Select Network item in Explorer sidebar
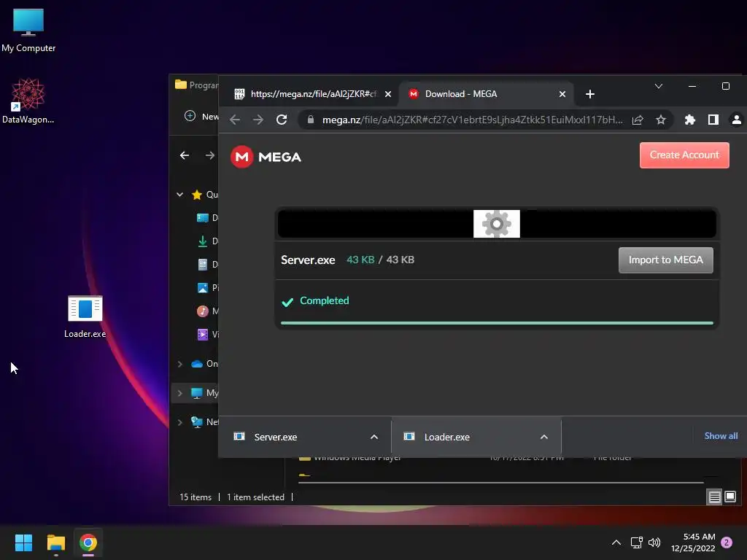 (x=204, y=422)
